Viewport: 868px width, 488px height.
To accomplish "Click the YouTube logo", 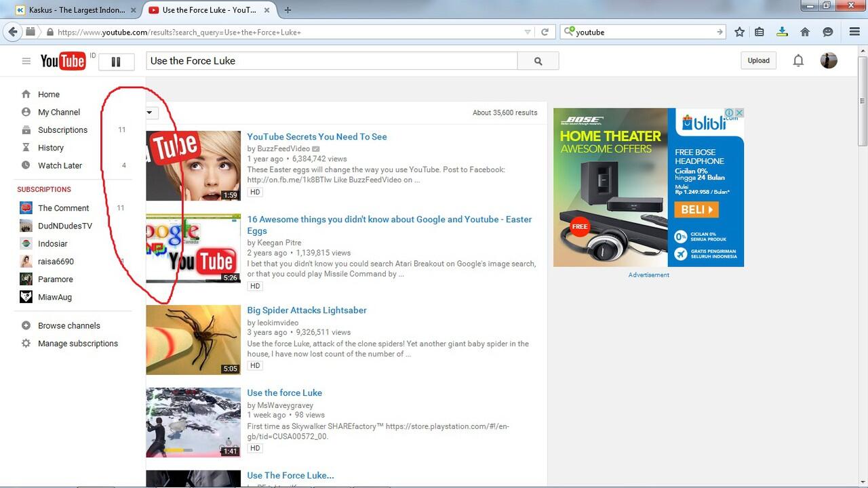I will (63, 61).
